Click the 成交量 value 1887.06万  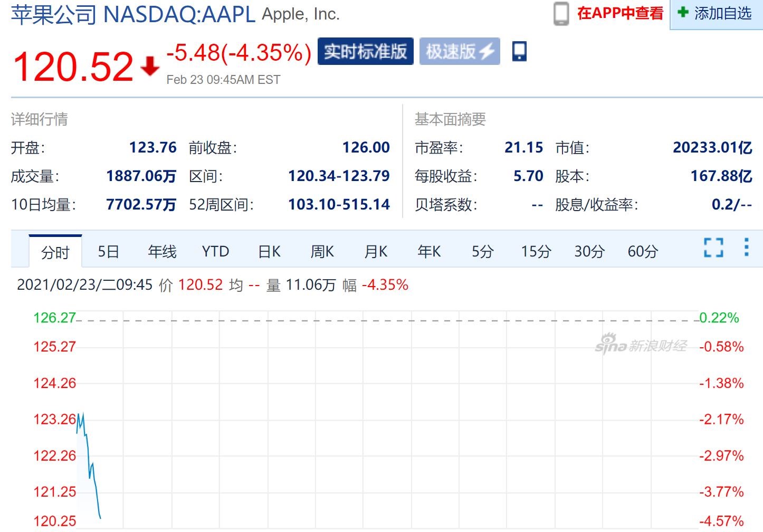tap(141, 176)
